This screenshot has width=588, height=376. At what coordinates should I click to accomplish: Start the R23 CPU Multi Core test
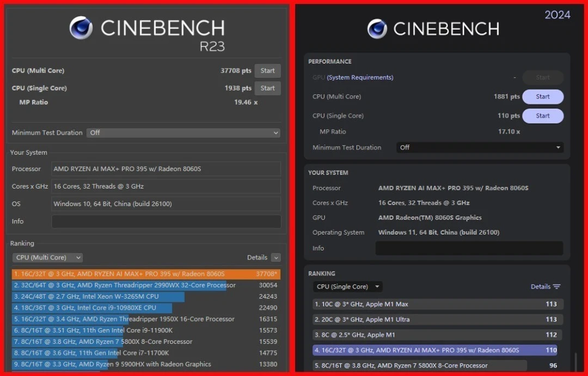[267, 71]
